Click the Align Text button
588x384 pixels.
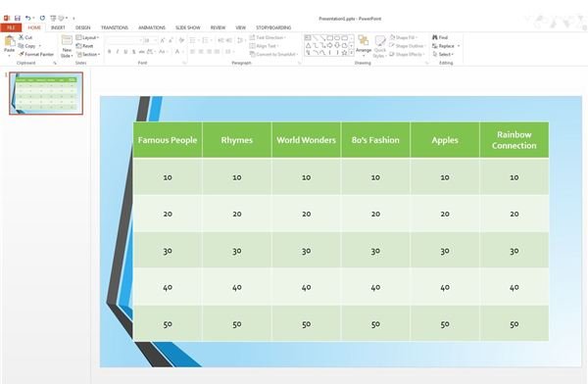(264, 46)
